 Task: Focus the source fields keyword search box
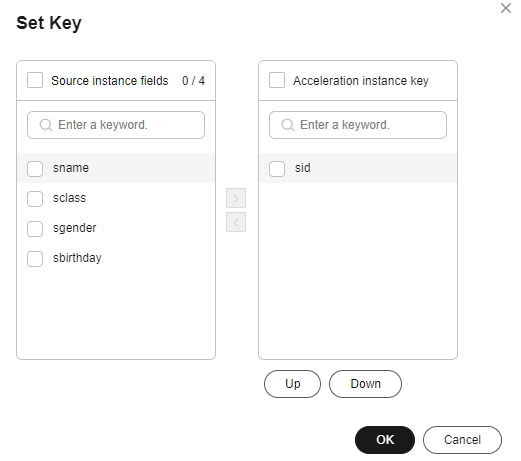(116, 125)
